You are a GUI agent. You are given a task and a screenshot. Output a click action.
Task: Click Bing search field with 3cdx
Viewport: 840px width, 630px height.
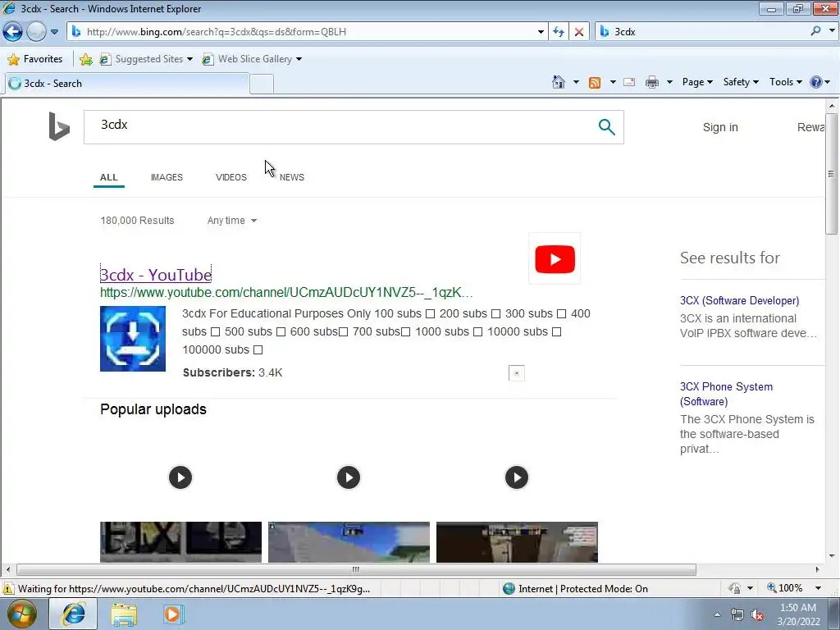click(x=340, y=127)
